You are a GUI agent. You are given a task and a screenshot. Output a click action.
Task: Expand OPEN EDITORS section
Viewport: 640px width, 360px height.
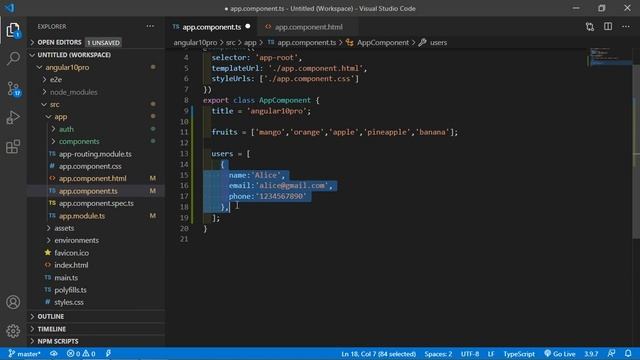(x=96, y=42)
